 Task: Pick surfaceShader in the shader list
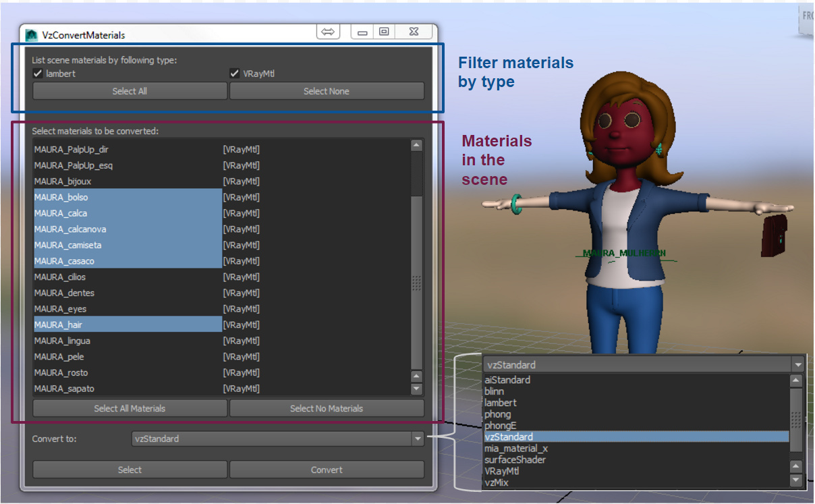coord(515,459)
